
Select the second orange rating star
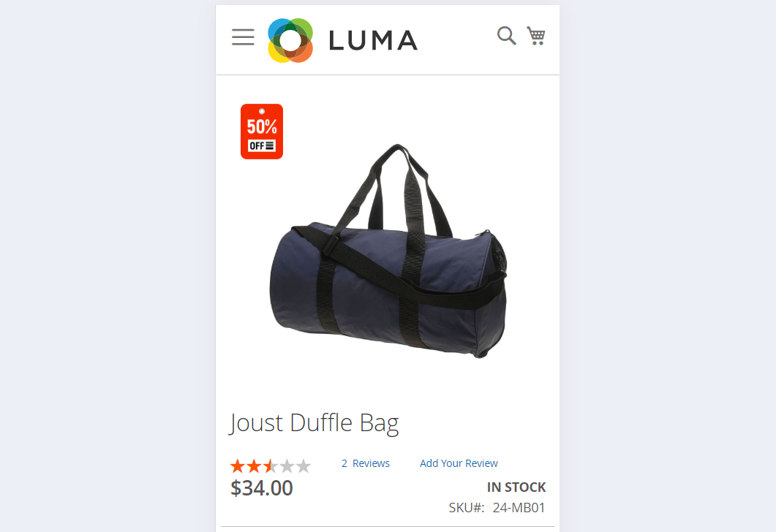tap(254, 466)
